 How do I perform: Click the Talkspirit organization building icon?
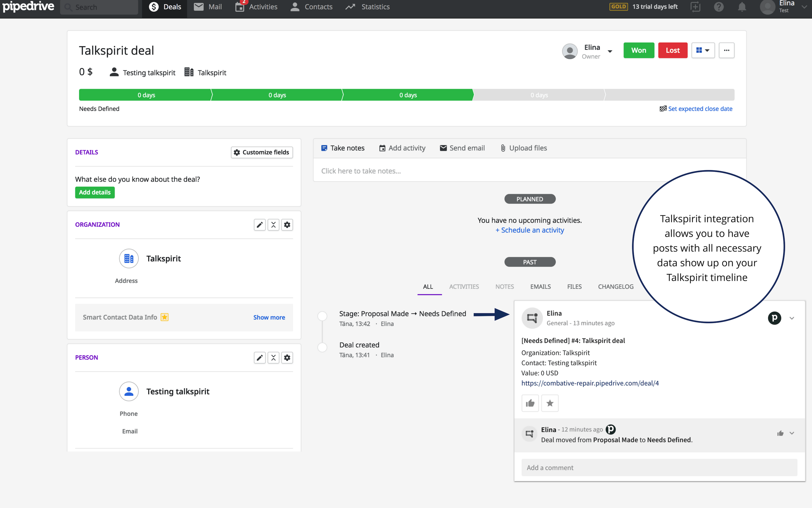point(129,258)
